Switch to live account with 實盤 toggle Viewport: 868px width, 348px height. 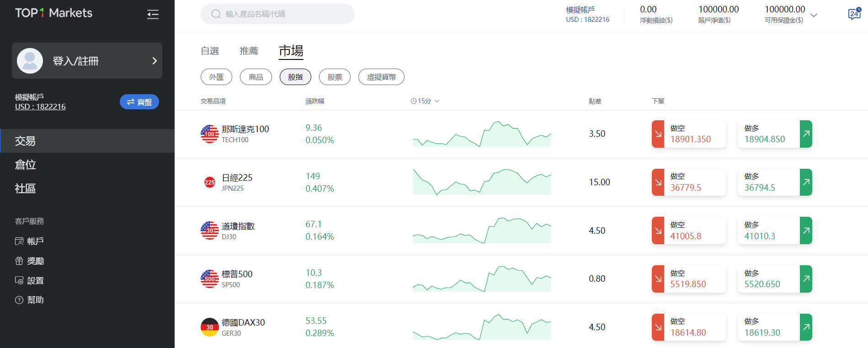pyautogui.click(x=139, y=102)
